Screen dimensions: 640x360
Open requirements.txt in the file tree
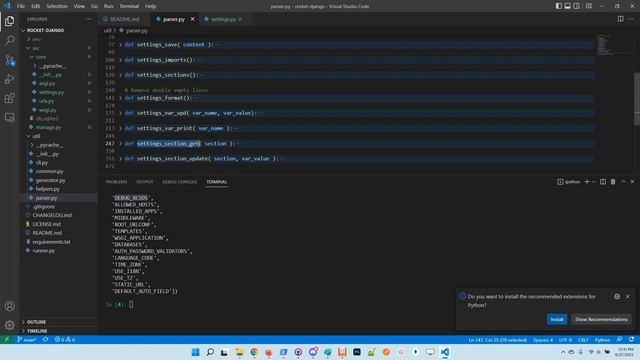coord(51,242)
